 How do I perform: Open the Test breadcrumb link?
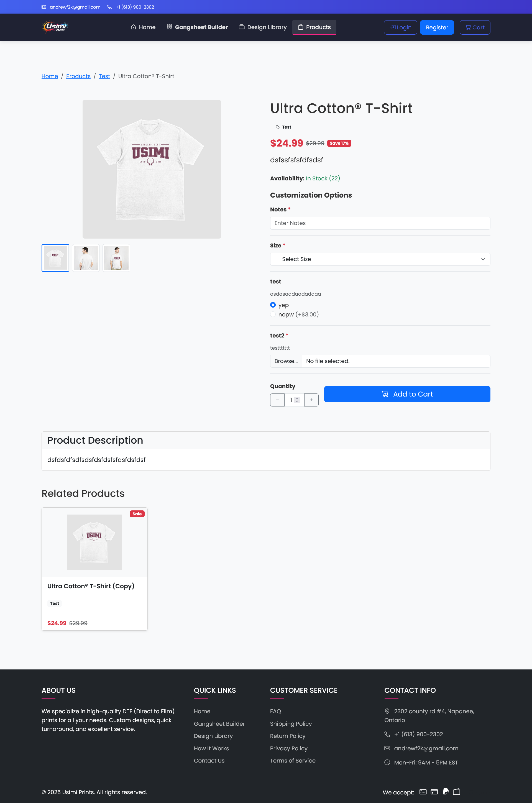point(104,76)
